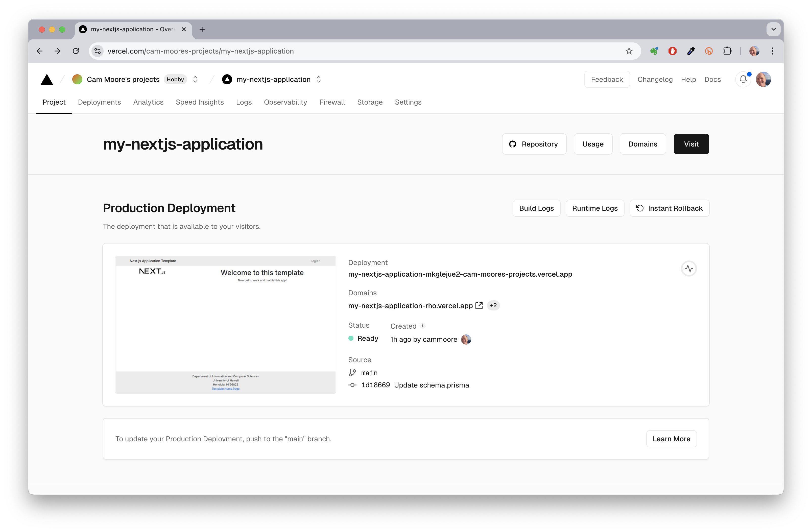Click the Instant Rollback button
Viewport: 812px width, 532px height.
click(x=669, y=208)
